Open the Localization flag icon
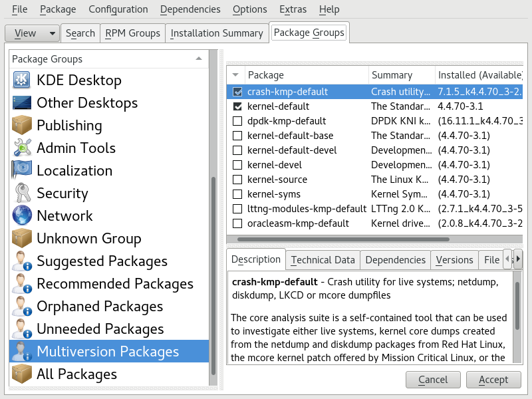This screenshot has height=399, width=532. (22, 171)
